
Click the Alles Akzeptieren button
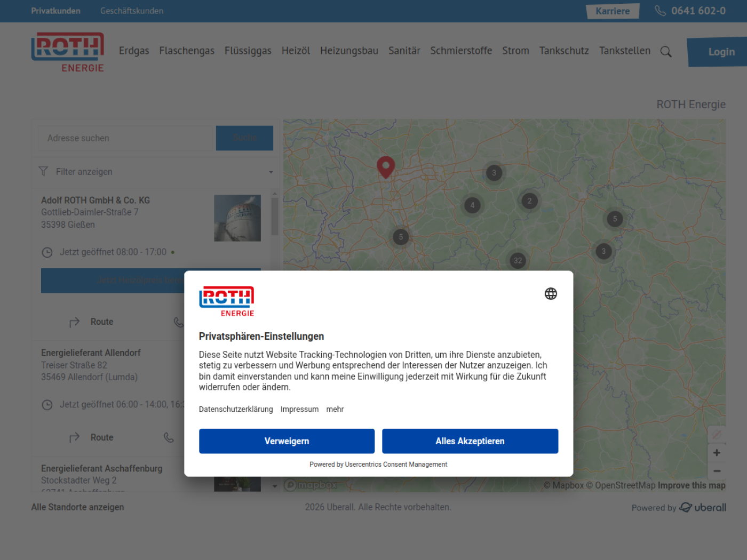coord(470,441)
